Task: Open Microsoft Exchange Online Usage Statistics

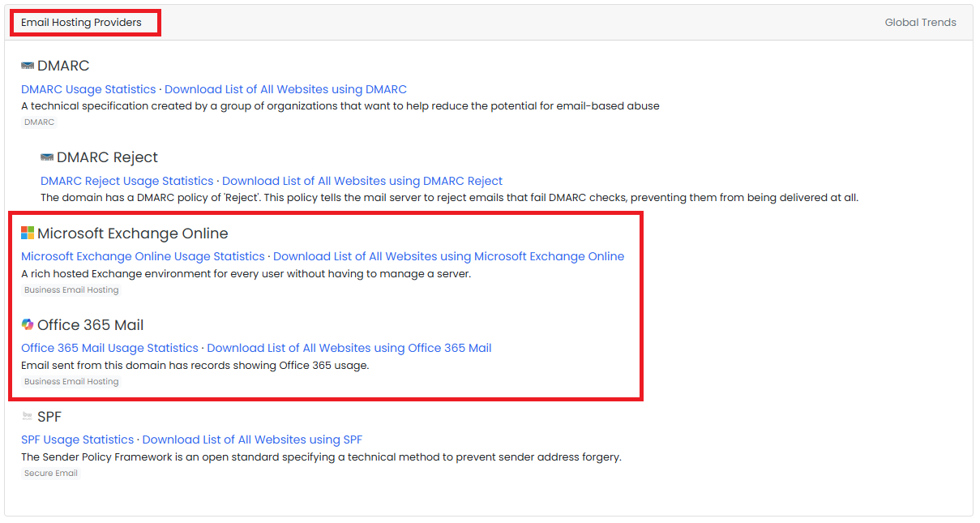Action: click(x=143, y=256)
